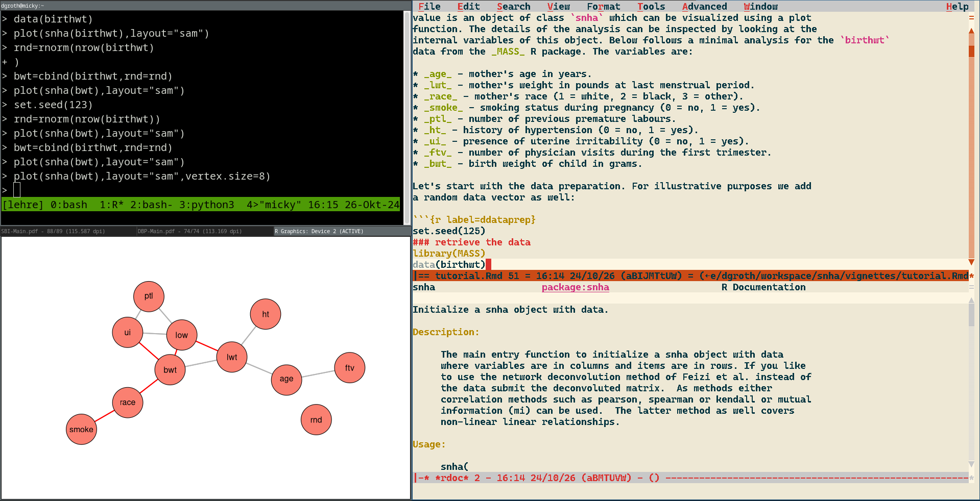
Task: Click scrollbar up arrow of tutorial.Rmd pane
Action: tap(971, 31)
